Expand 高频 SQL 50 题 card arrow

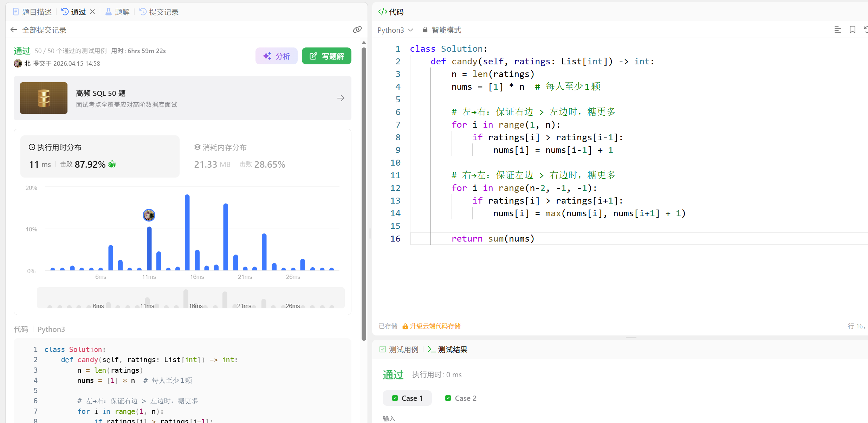pos(341,98)
